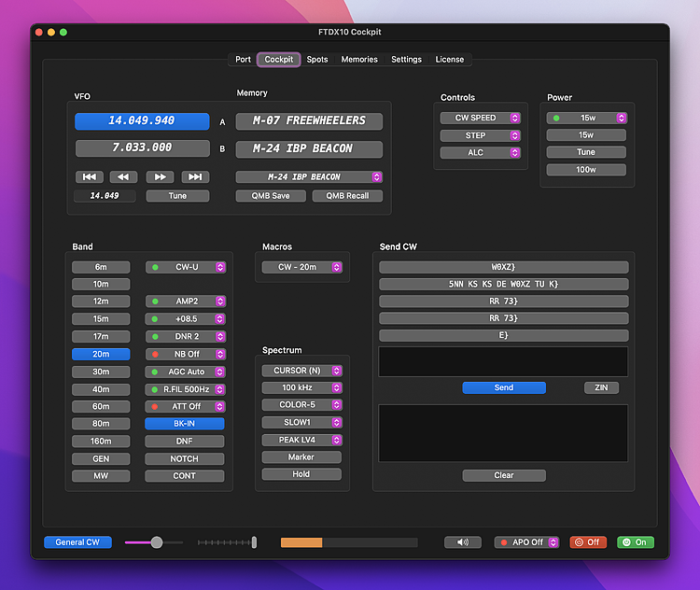
Task: Select VFO A frequency 14.049.940
Action: 142,121
